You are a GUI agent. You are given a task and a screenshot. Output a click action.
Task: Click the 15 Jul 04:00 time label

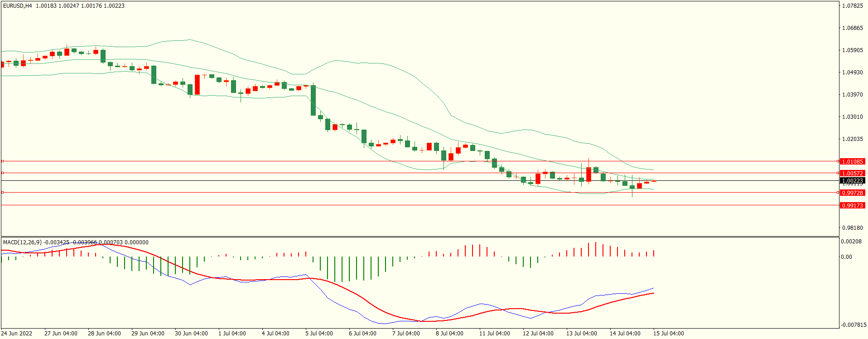668,334
